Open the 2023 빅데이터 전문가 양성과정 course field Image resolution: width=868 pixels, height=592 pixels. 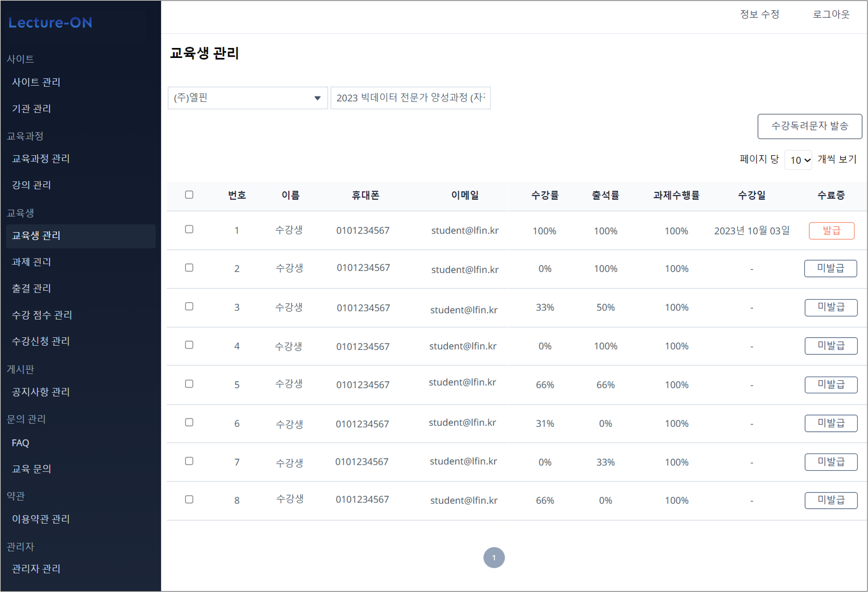point(411,98)
